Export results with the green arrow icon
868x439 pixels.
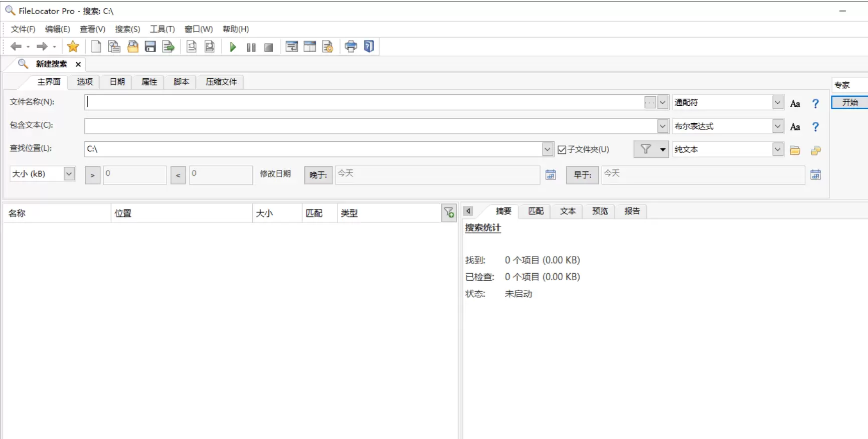tap(168, 47)
